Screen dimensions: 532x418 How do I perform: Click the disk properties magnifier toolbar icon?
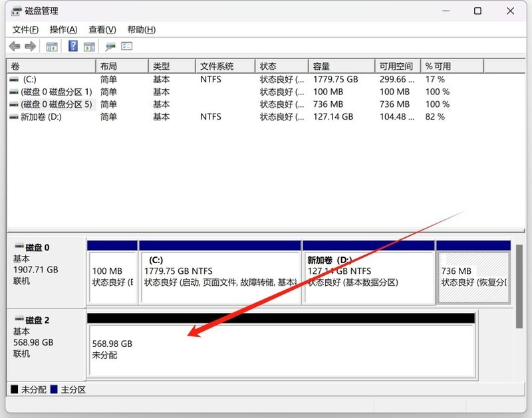[x=109, y=46]
